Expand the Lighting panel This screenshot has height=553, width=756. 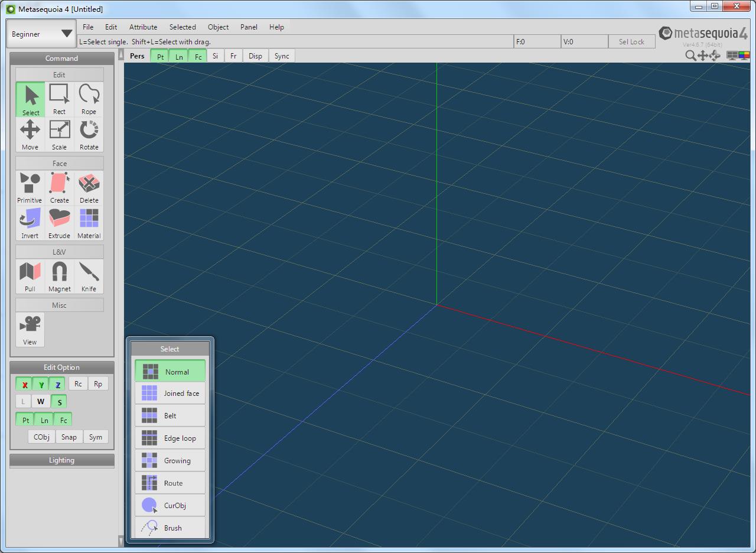click(x=61, y=460)
